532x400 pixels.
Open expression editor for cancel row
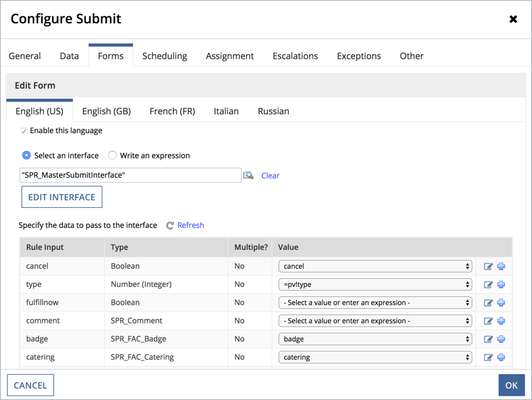pyautogui.click(x=488, y=266)
